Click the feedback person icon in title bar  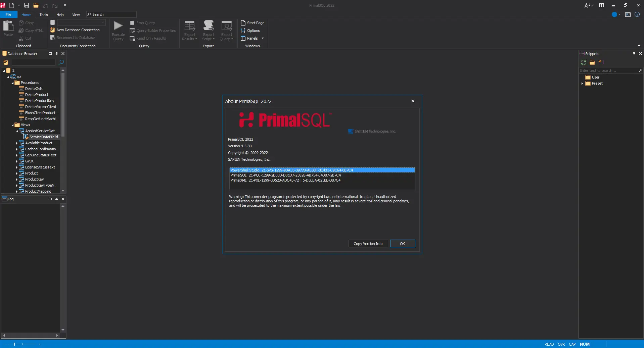(587, 5)
